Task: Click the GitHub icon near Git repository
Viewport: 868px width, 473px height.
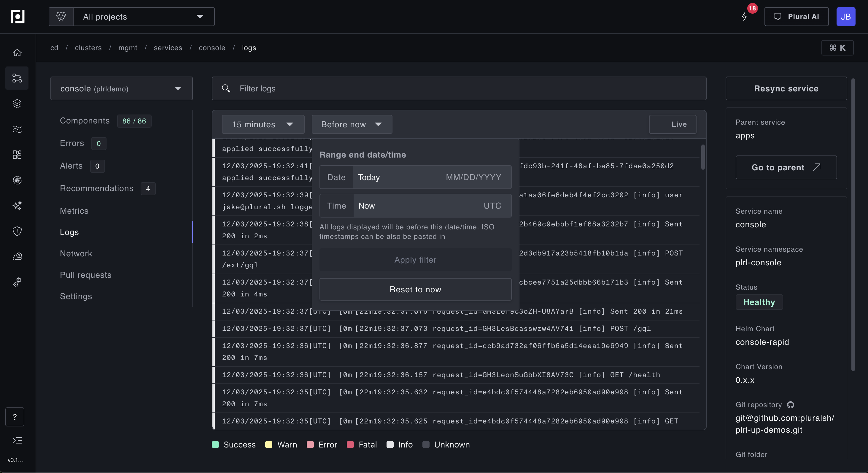Action: point(791,404)
